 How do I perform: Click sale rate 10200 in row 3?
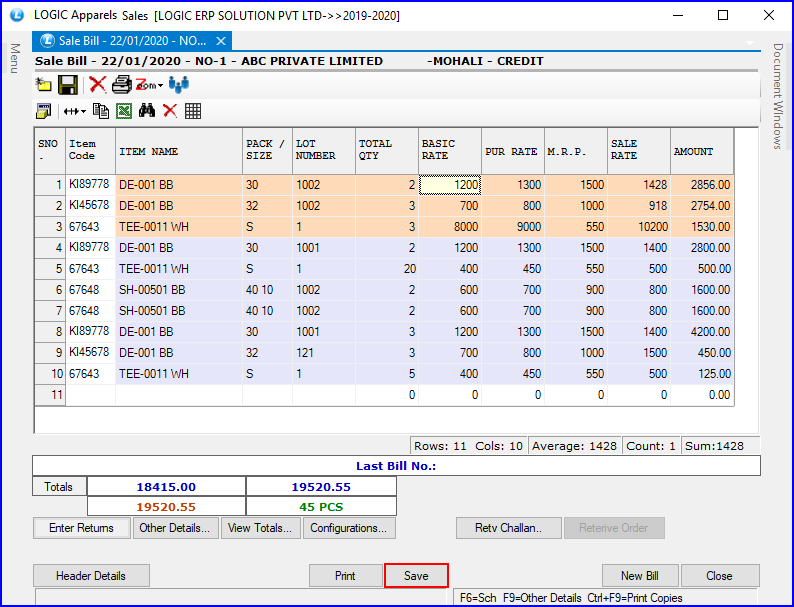639,227
